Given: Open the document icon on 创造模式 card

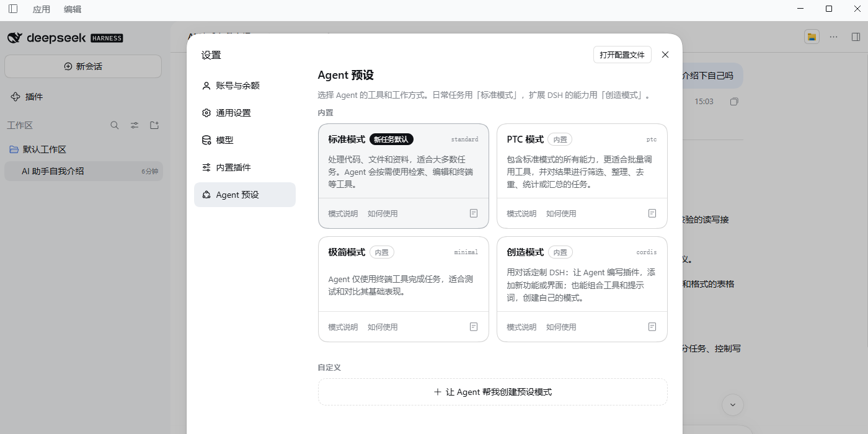Looking at the screenshot, I should (652, 327).
